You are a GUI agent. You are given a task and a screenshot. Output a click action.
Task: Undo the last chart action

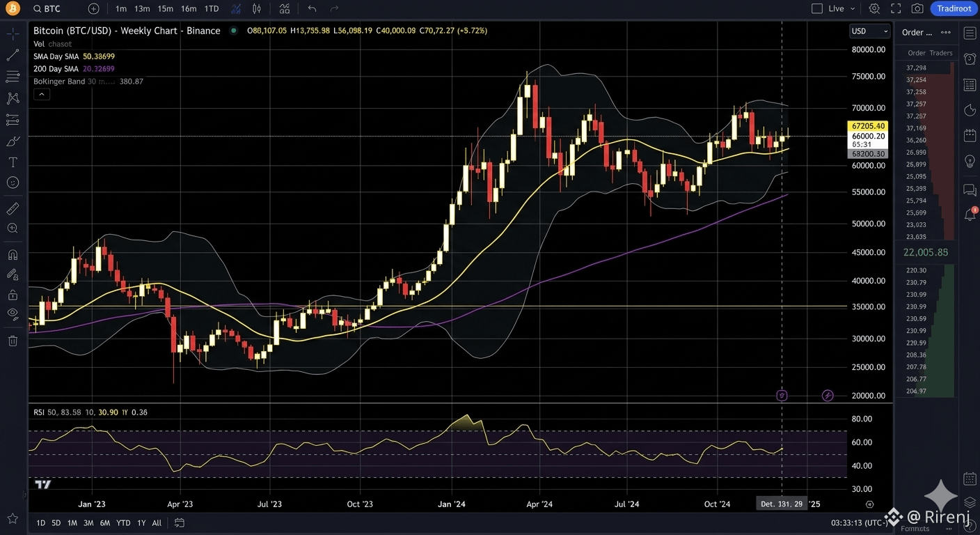tap(312, 9)
